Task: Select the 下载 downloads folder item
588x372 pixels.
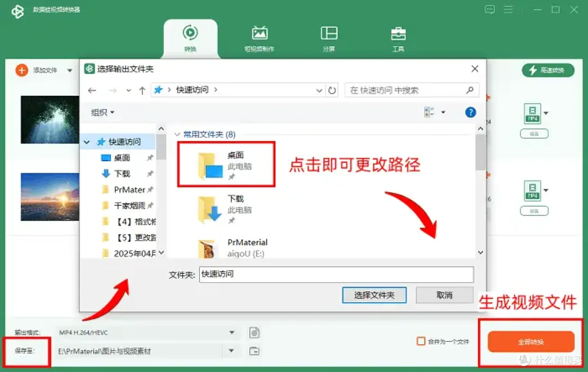Action: pos(226,209)
